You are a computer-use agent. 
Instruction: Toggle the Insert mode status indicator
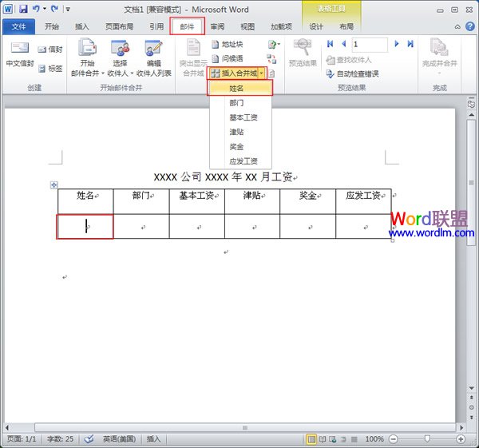coord(153,439)
